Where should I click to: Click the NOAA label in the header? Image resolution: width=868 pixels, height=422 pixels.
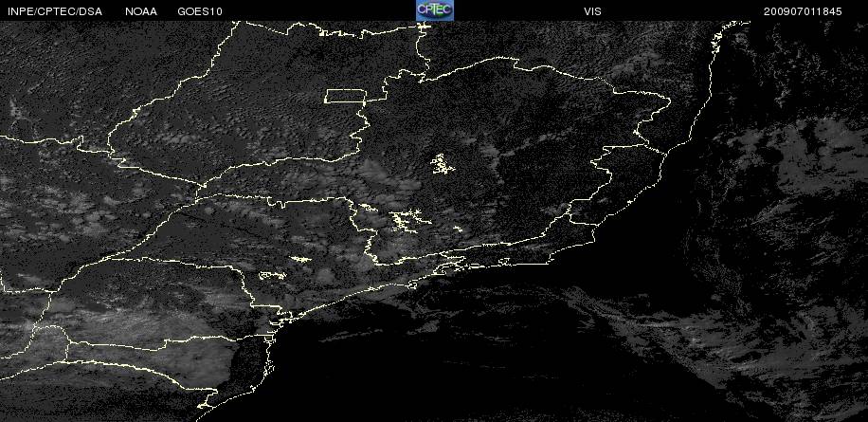(x=140, y=11)
